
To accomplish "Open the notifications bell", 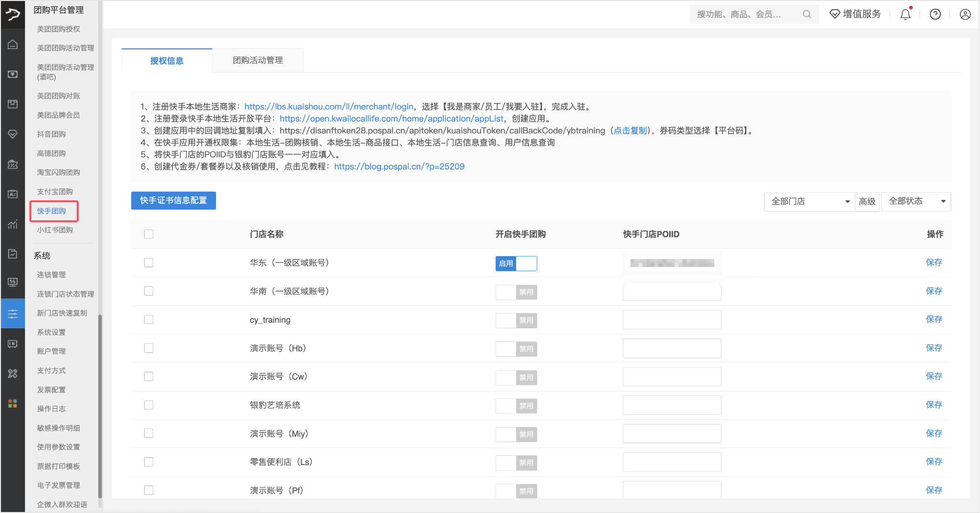I will (x=905, y=14).
